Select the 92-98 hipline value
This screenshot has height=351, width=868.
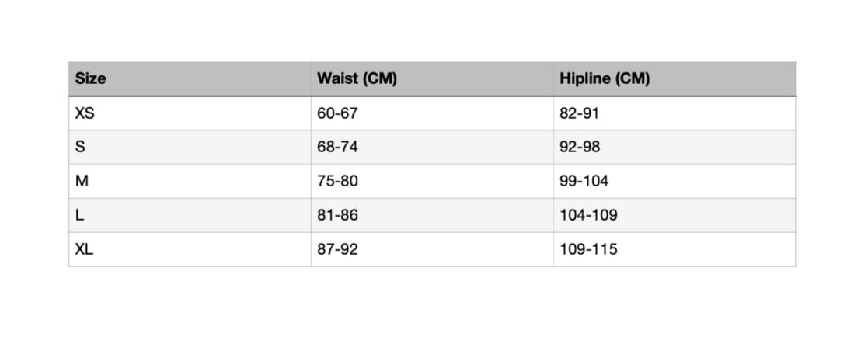580,148
